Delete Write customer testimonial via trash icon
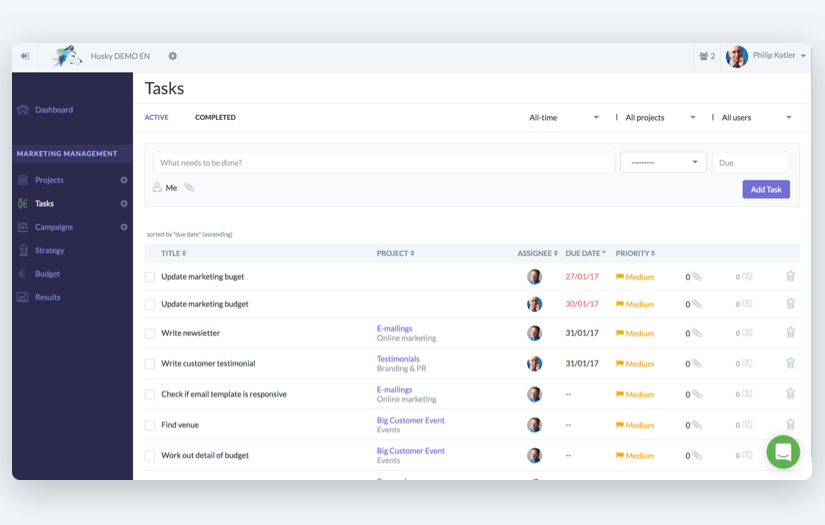The height and width of the screenshot is (525, 825). pyautogui.click(x=790, y=363)
